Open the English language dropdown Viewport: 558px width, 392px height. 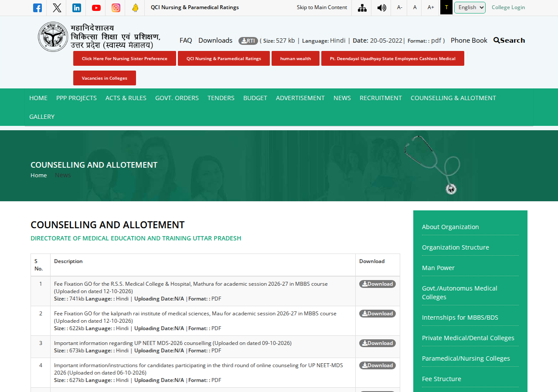[x=470, y=7]
